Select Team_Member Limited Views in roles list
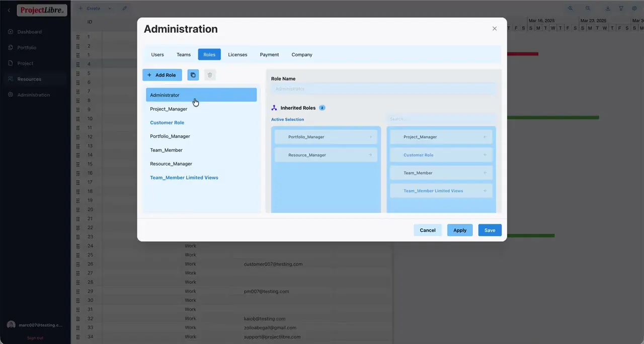Image resolution: width=644 pixels, height=344 pixels. pyautogui.click(x=201, y=178)
